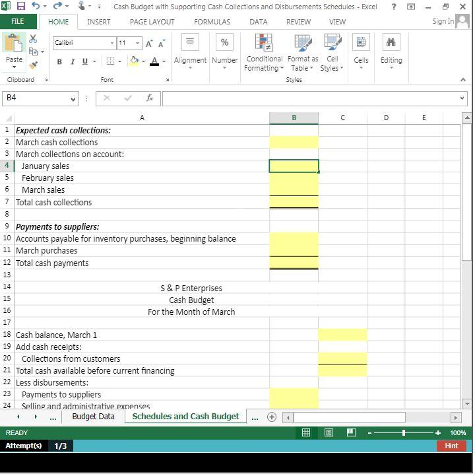Switch to the FORMULAS tab

(212, 22)
